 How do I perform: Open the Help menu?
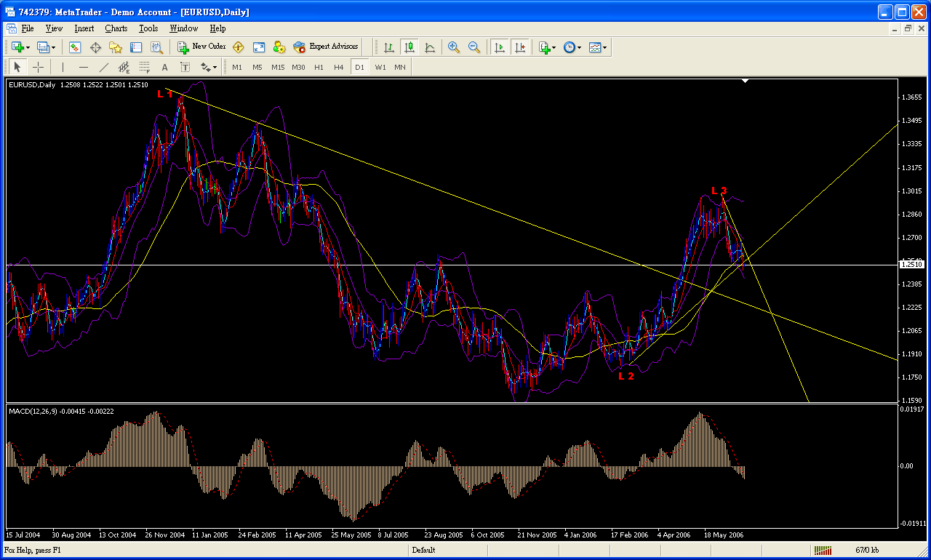(217, 28)
